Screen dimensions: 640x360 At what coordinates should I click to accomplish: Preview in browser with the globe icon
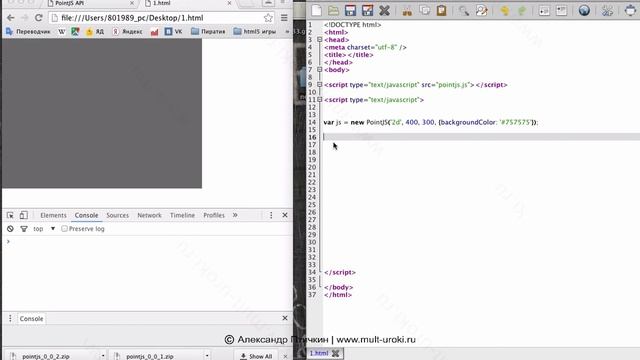click(584, 10)
